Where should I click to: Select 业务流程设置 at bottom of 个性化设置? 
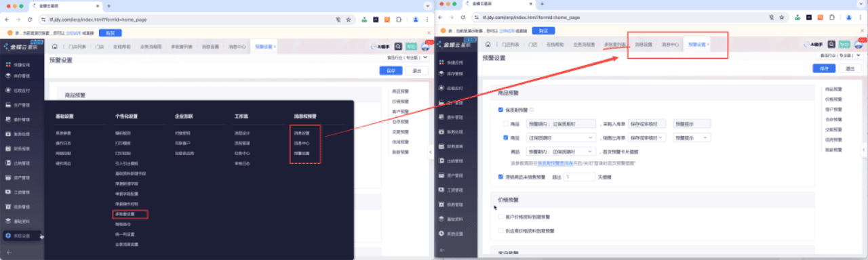(x=127, y=244)
